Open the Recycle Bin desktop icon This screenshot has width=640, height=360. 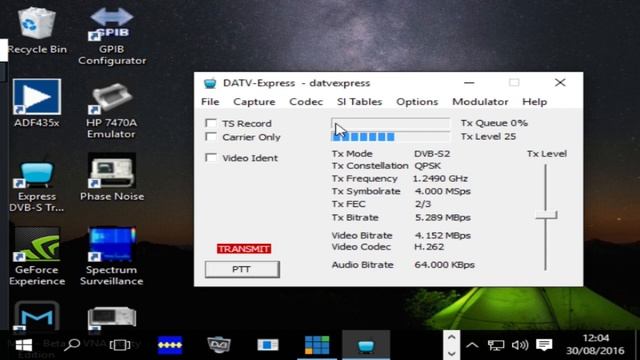(37, 30)
